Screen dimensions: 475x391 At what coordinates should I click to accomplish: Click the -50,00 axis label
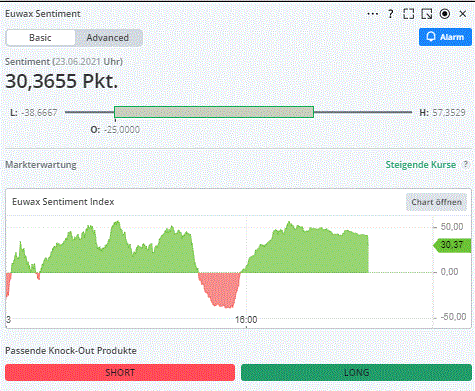(x=452, y=317)
